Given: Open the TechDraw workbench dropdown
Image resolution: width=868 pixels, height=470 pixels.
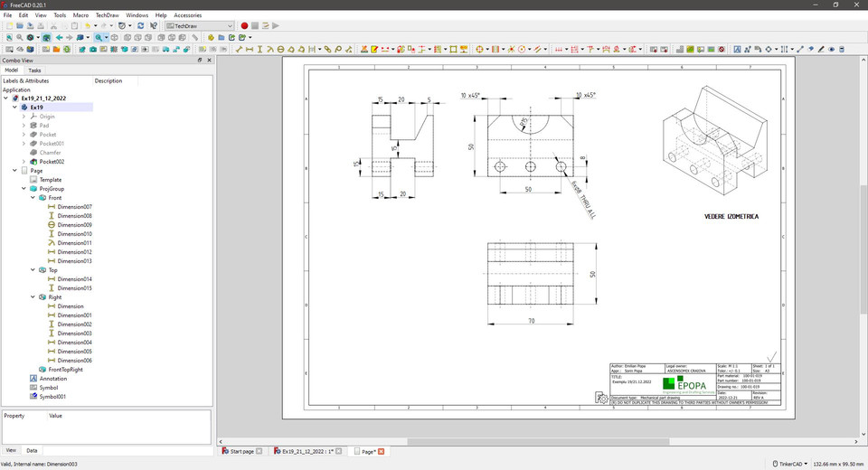Looking at the screenshot, I should click(200, 26).
